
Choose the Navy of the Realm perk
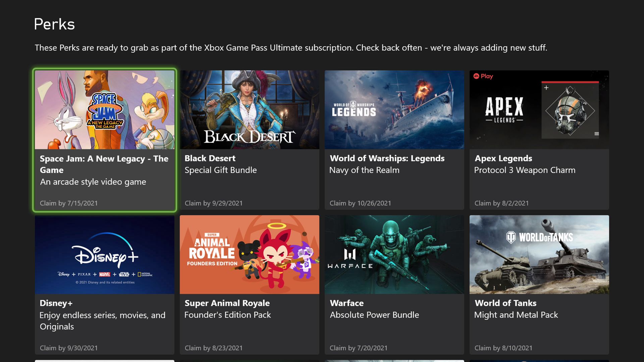pos(364,170)
